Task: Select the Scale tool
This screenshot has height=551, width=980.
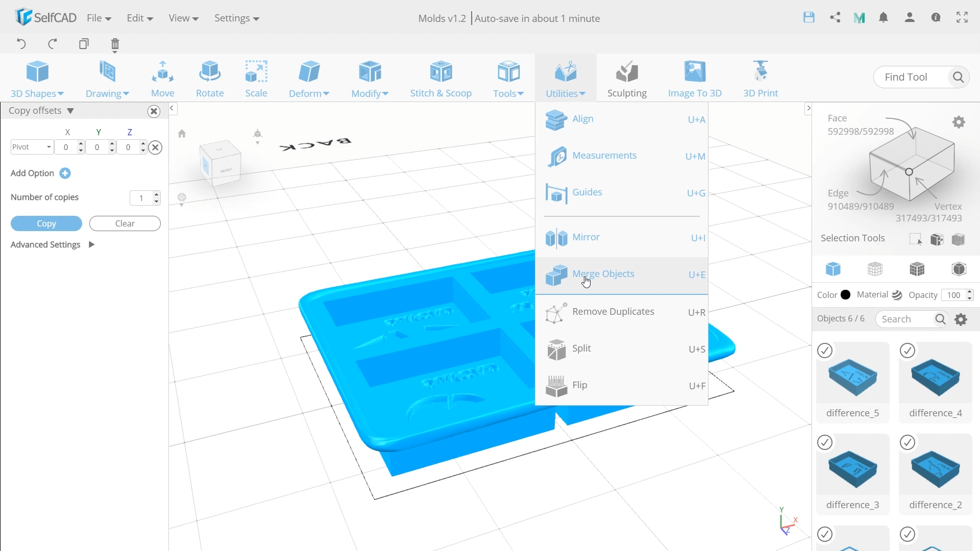Action: pyautogui.click(x=256, y=79)
